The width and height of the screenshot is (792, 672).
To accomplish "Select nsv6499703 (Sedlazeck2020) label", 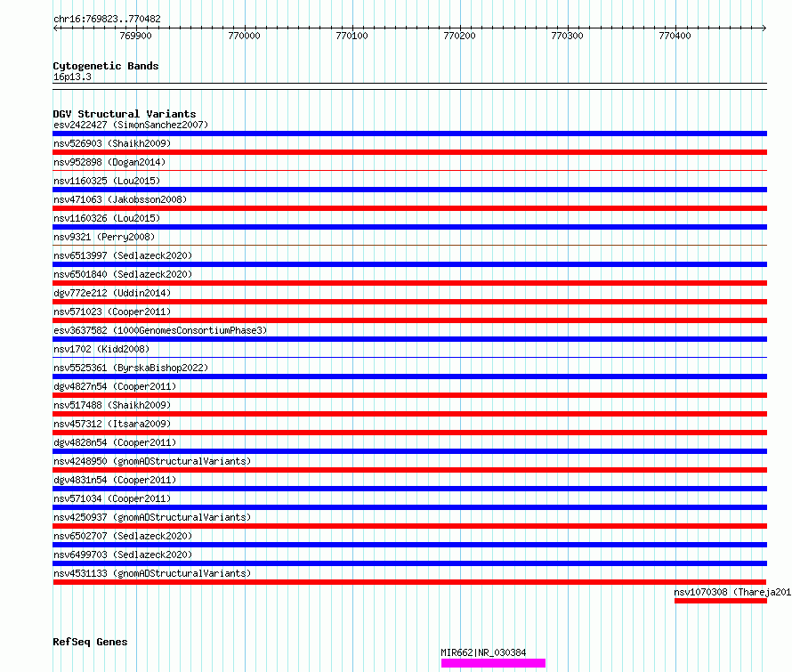I will click(x=123, y=555).
